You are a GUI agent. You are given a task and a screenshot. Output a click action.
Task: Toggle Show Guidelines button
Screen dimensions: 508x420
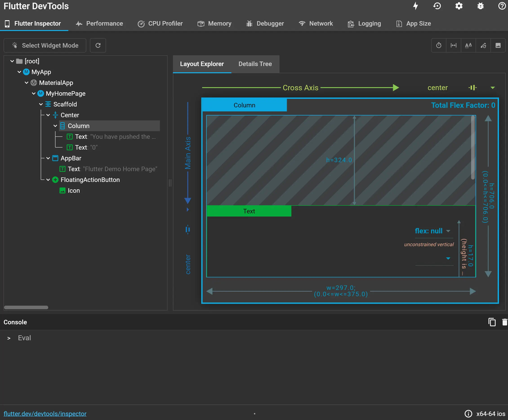coord(454,45)
